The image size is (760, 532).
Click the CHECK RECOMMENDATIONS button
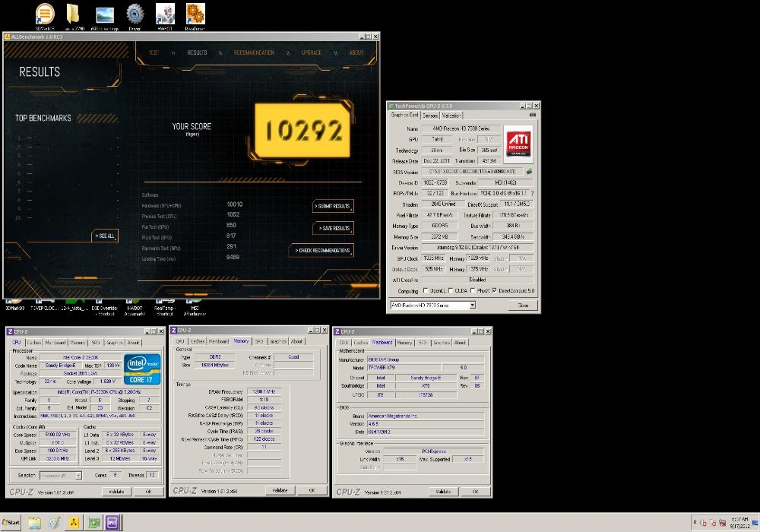pyautogui.click(x=321, y=251)
